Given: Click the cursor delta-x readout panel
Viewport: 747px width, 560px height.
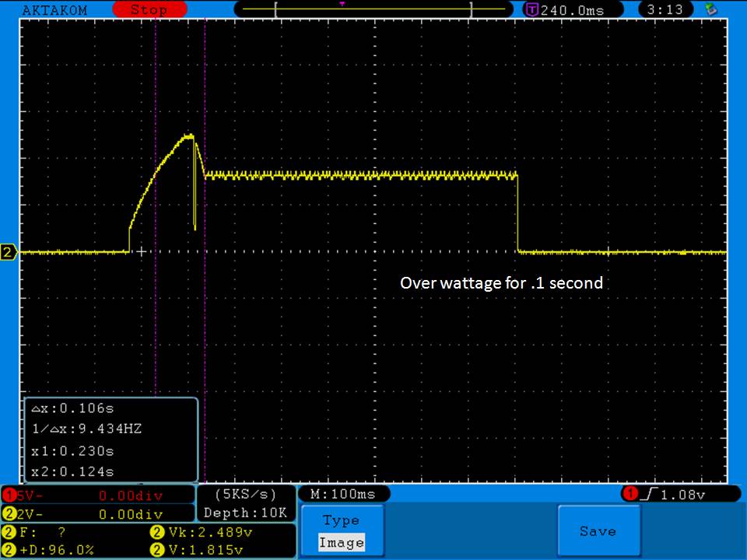Looking at the screenshot, I should 110,439.
